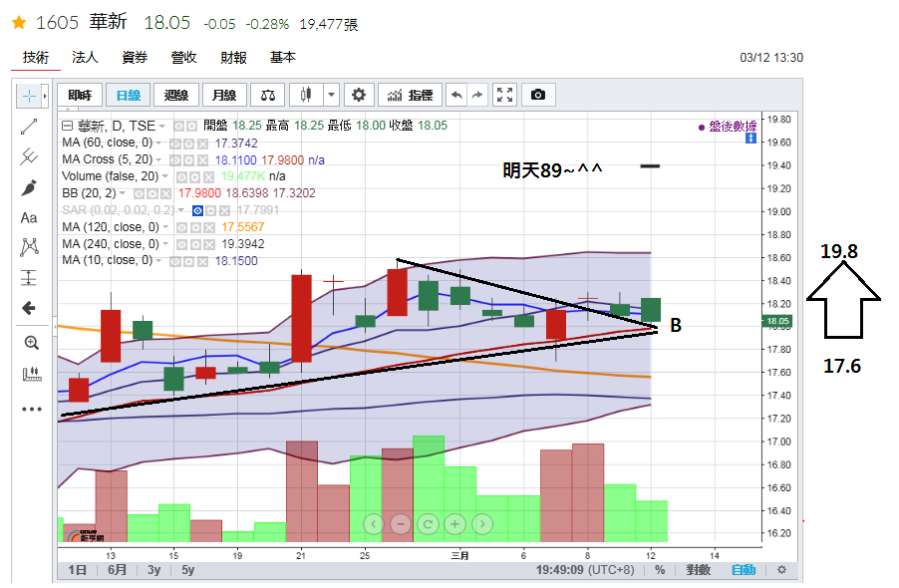The width and height of the screenshot is (899, 588).
Task: Toggle visibility of MA (60, close, 0)
Action: coord(174,144)
